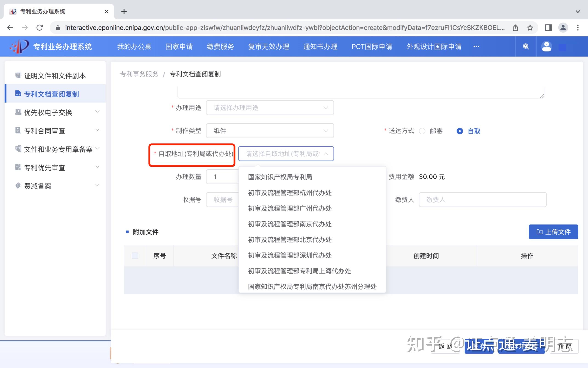The width and height of the screenshot is (588, 368).
Task: Expand 专利合同审查 sidebar menu
Action: tap(97, 130)
